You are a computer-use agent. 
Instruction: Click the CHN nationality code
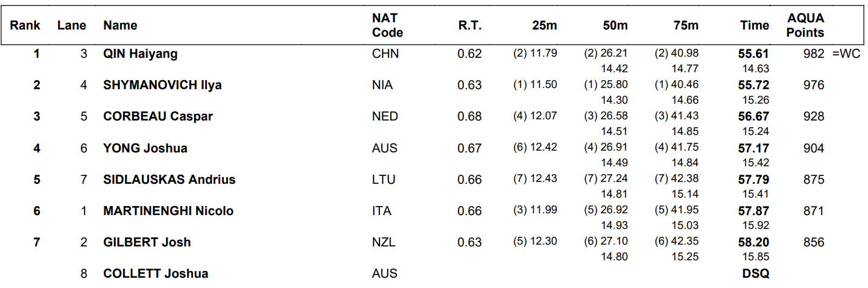point(385,54)
